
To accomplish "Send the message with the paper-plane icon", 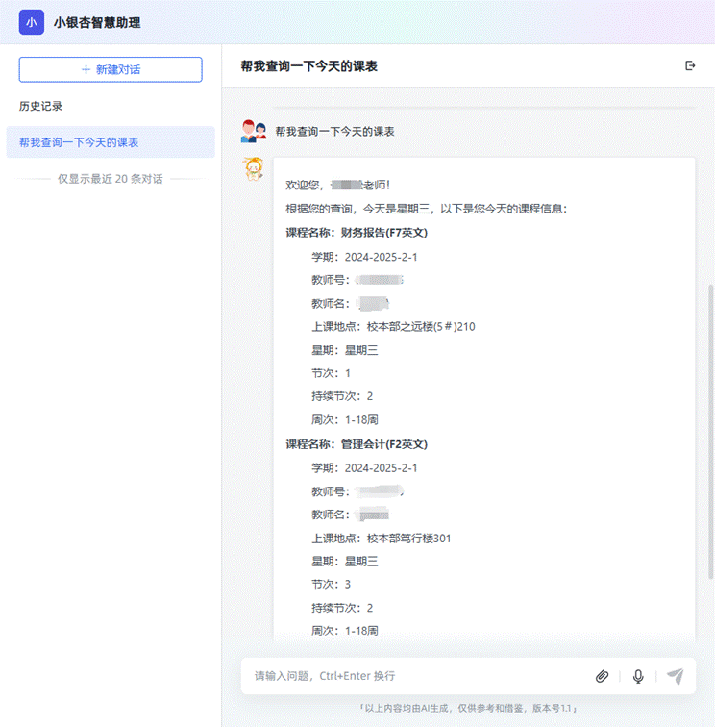I will point(676,676).
